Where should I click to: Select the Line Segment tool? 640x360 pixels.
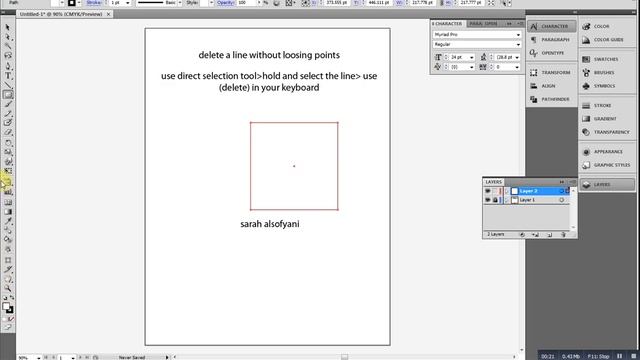click(8, 85)
